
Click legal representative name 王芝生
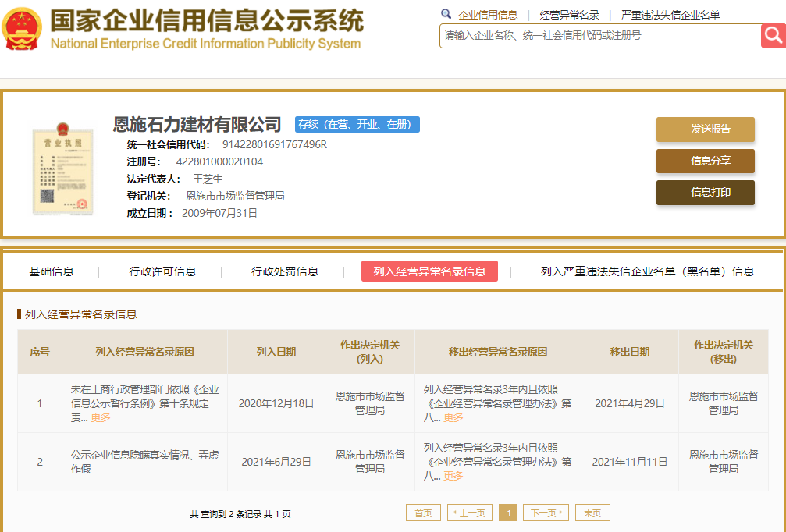coord(208,179)
